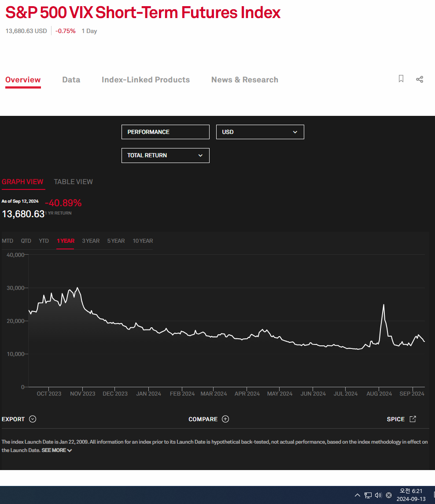Click the -0.75% daily change
This screenshot has width=435, height=504.
[66, 31]
